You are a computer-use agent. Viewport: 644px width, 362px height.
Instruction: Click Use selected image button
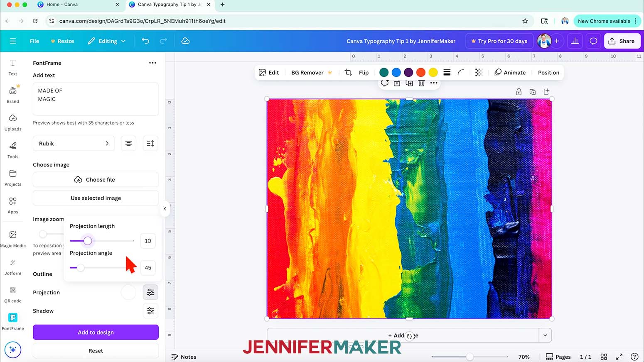pos(96,198)
